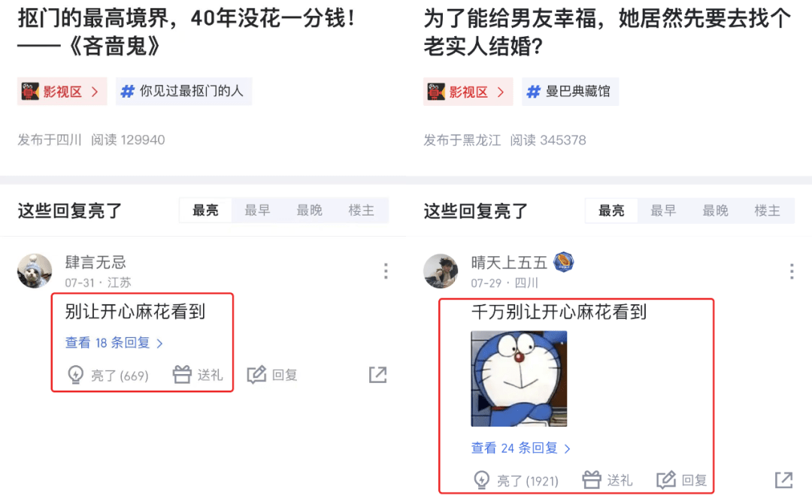The image size is (812, 504).
Task: Open the three-dot menu on 晴天上五五's comment
Action: [x=792, y=271]
